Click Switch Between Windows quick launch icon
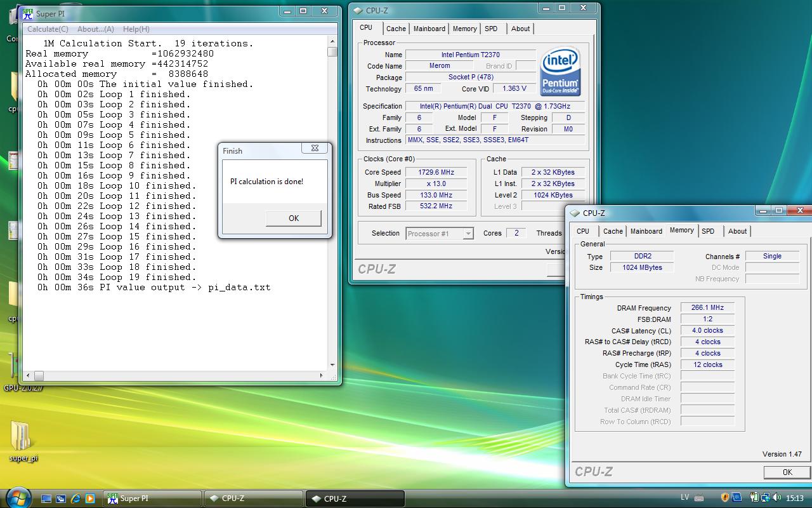This screenshot has width=812, height=508. [x=61, y=498]
